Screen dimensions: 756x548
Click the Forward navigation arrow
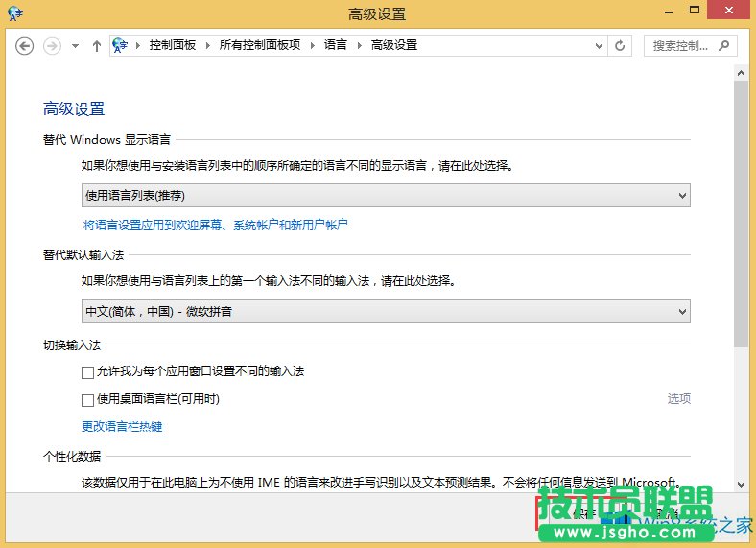click(52, 45)
